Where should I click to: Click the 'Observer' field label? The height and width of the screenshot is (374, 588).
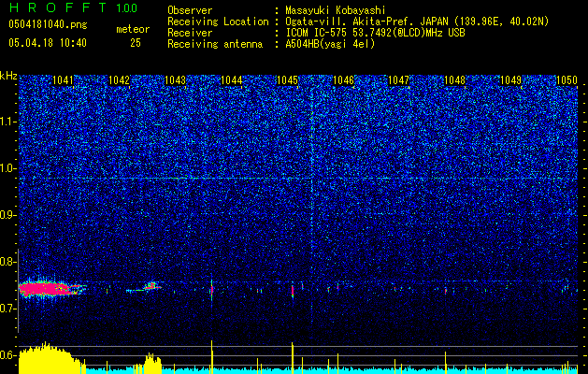pyautogui.click(x=190, y=10)
